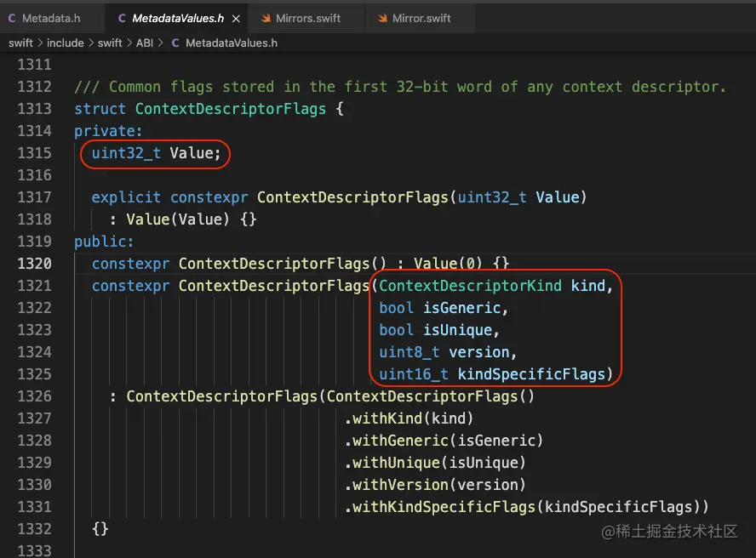Click 'public:' label on line 1319
Screen dimensions: 756x558
[104, 242]
